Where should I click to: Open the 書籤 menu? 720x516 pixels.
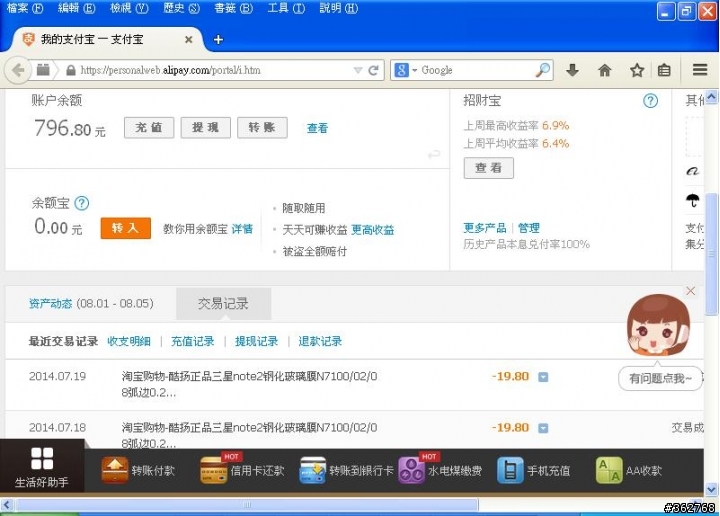tap(233, 8)
